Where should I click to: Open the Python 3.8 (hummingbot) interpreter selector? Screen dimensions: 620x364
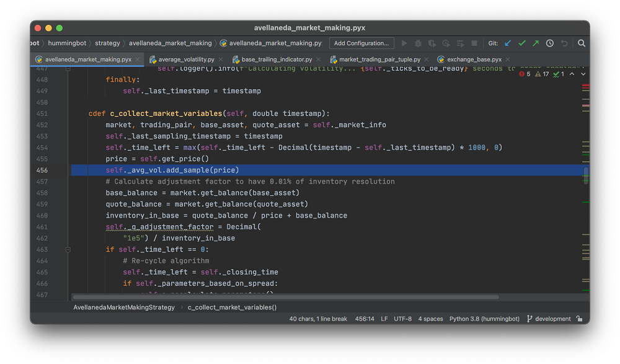(x=484, y=319)
